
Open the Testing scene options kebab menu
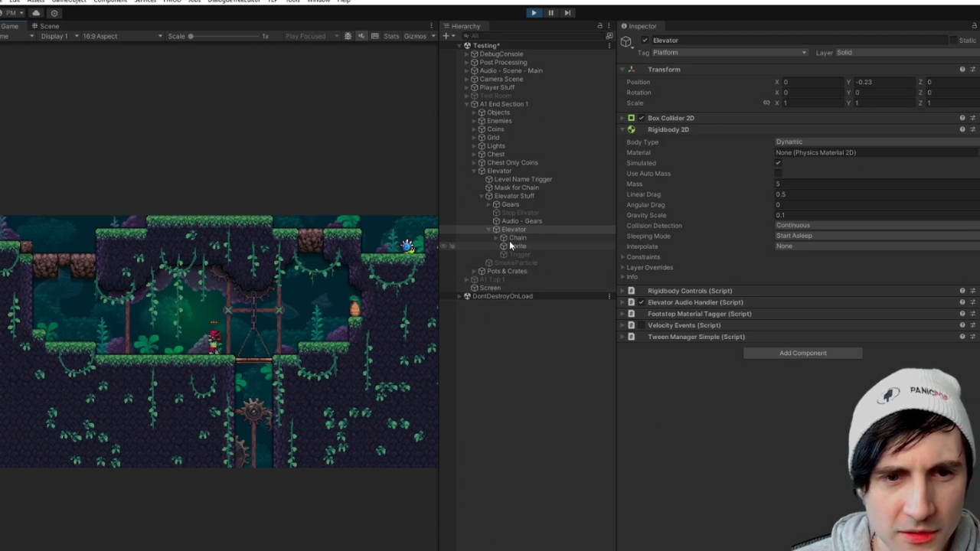[x=609, y=45]
